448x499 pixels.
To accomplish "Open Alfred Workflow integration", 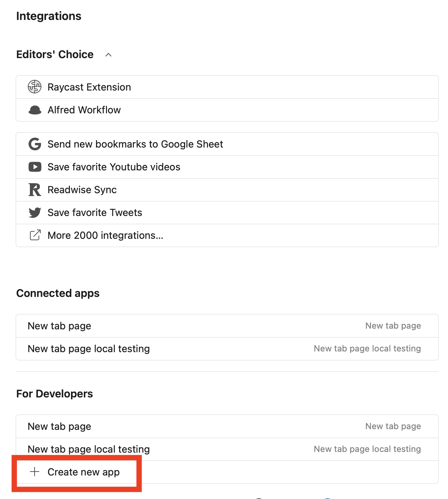I will [x=84, y=110].
